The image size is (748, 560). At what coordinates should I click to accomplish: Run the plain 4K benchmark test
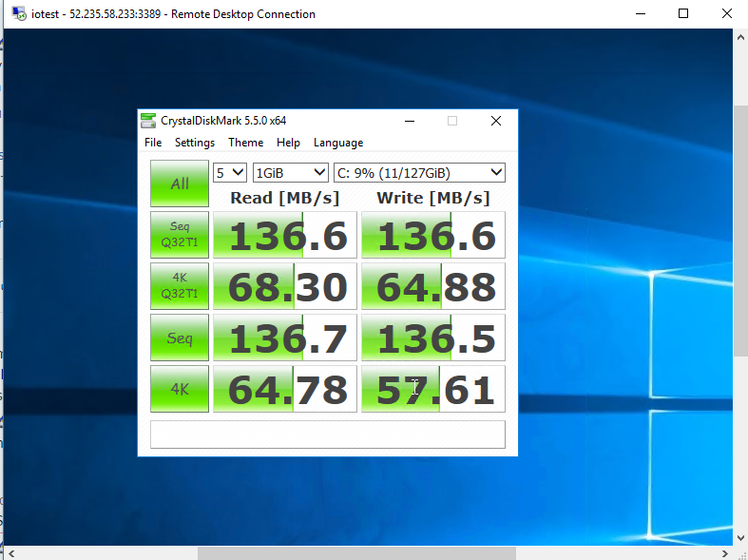(x=180, y=389)
